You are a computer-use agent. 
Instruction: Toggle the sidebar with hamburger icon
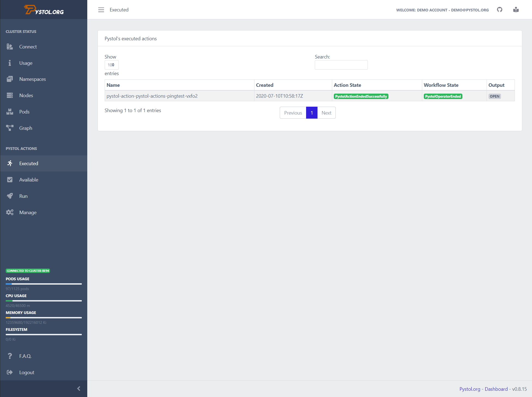click(101, 10)
